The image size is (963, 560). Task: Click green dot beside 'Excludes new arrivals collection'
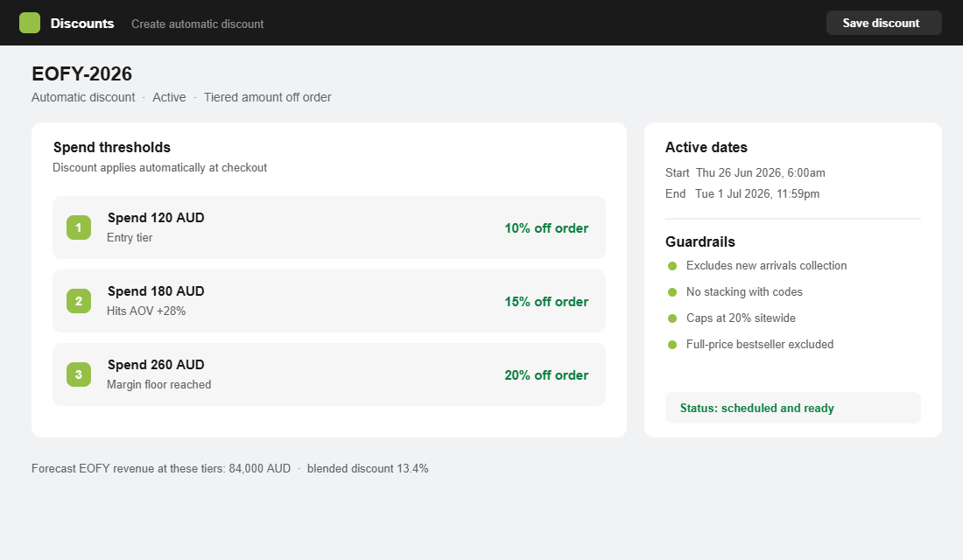click(672, 266)
